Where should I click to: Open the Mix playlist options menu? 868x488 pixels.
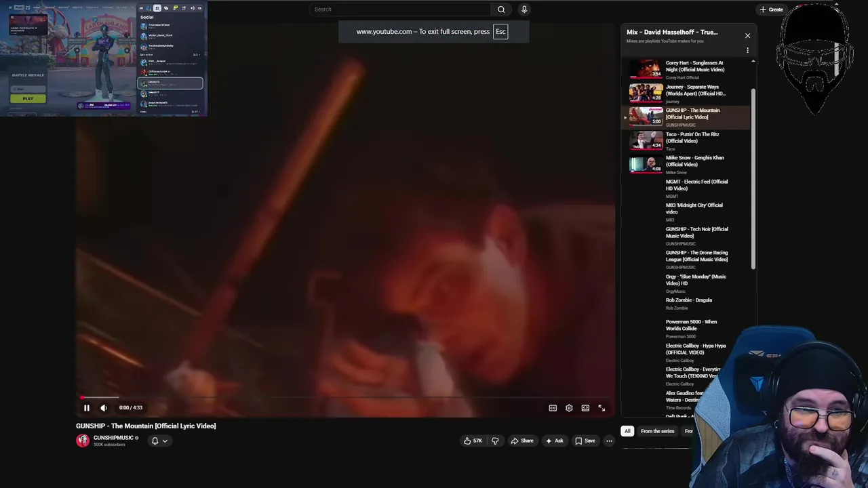tap(747, 50)
